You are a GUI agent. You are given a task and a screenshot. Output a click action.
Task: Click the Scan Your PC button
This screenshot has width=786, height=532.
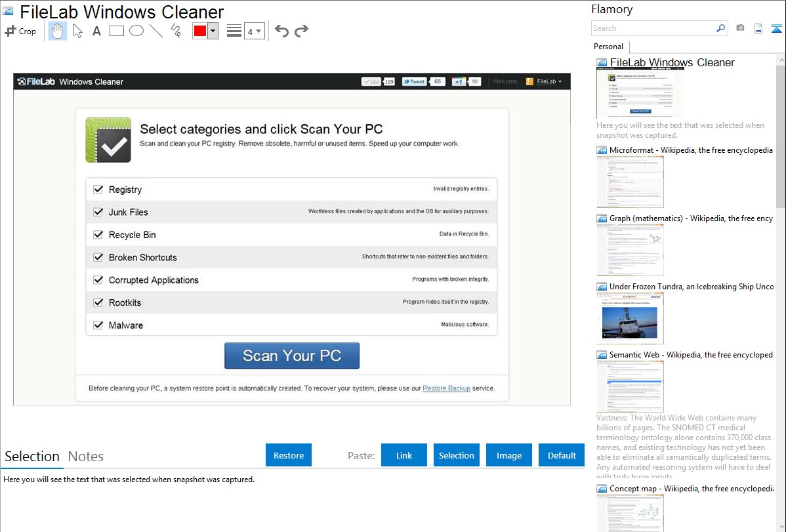point(292,356)
